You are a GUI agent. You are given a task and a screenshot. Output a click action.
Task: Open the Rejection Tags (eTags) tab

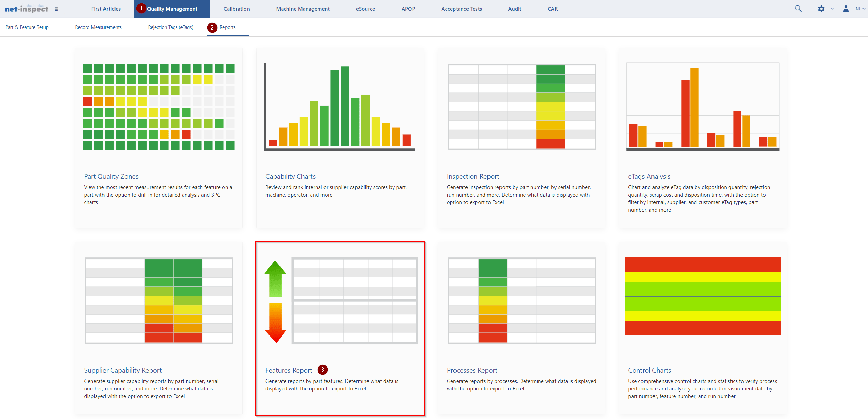click(171, 27)
